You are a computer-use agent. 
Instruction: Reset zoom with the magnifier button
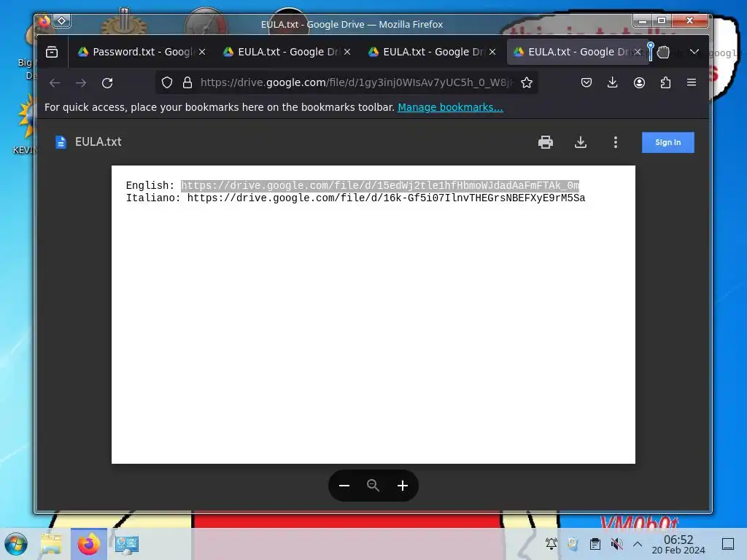pos(373,485)
